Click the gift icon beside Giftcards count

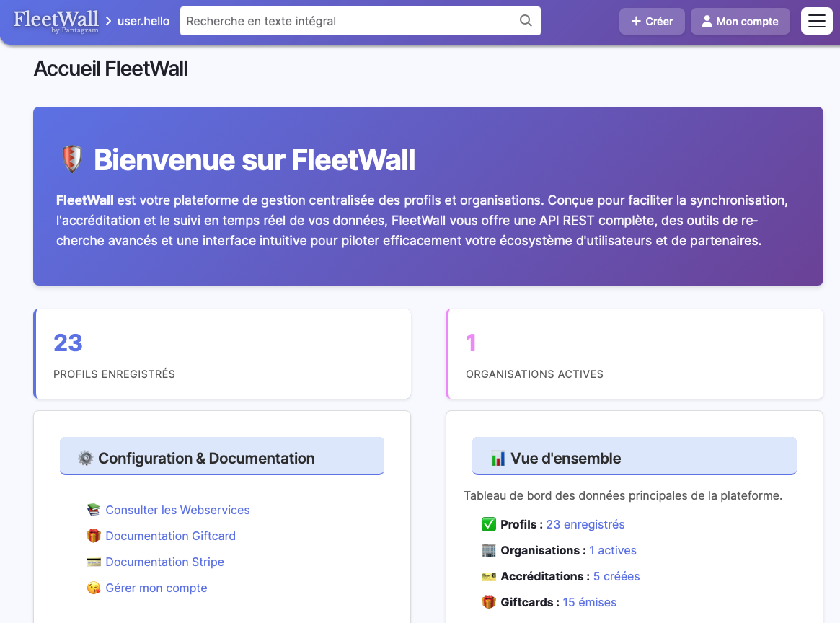tap(490, 602)
